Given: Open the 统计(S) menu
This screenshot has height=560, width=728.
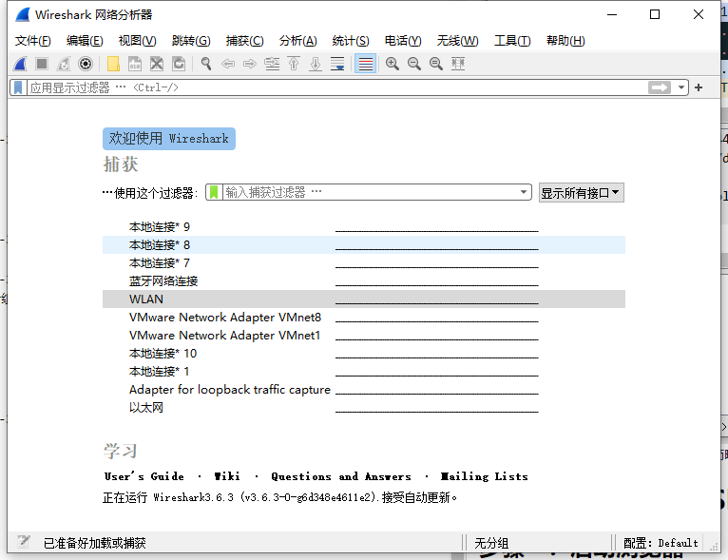Looking at the screenshot, I should tap(351, 41).
